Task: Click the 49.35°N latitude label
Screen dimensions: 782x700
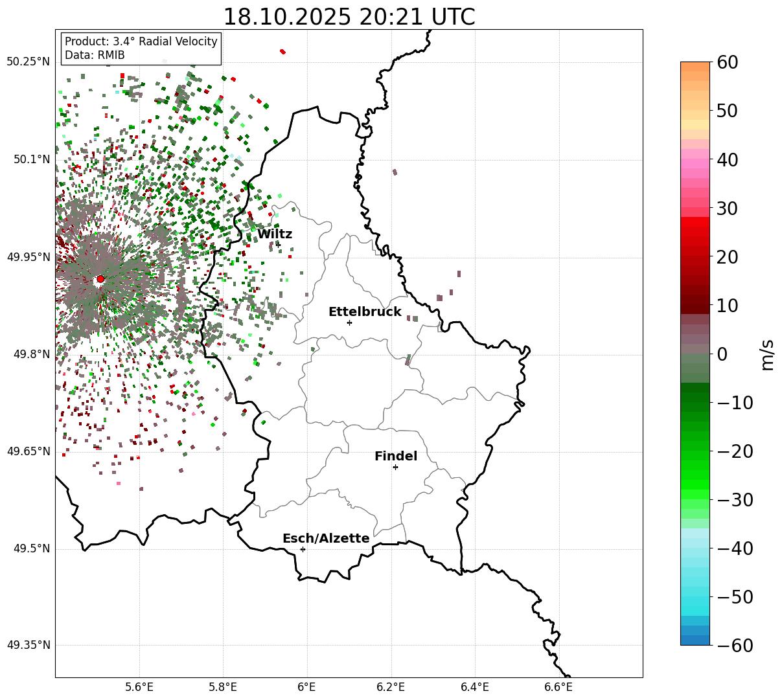Action: [x=28, y=645]
